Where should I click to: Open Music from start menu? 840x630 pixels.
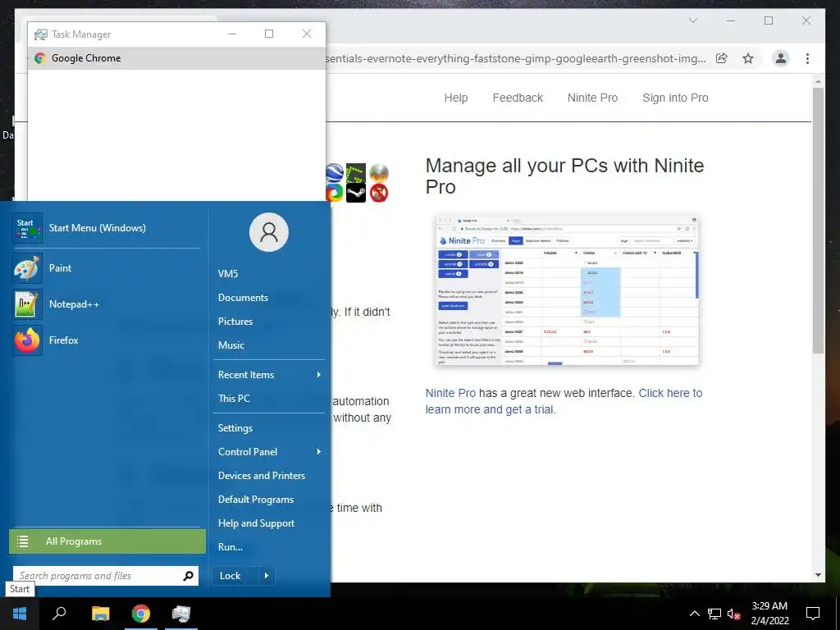231,345
